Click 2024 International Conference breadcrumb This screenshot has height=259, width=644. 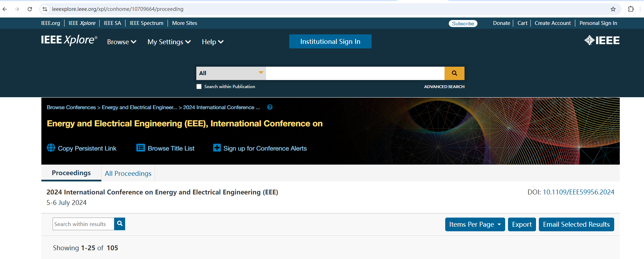point(222,107)
